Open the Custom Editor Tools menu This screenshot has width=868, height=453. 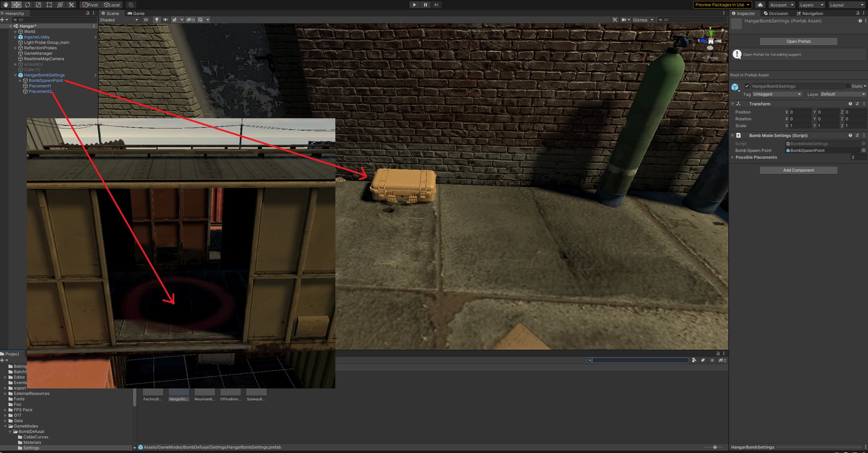(x=71, y=5)
